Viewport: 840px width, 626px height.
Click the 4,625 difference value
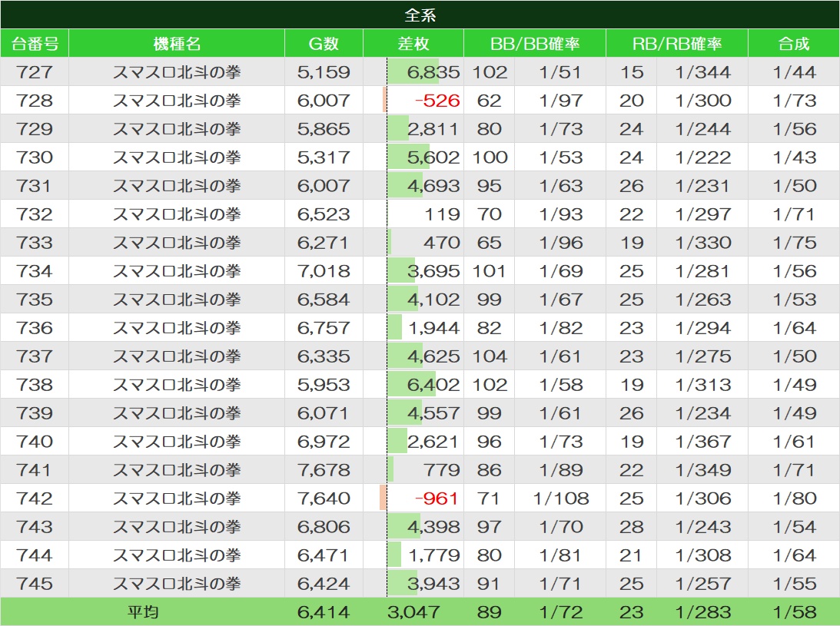pyautogui.click(x=433, y=356)
